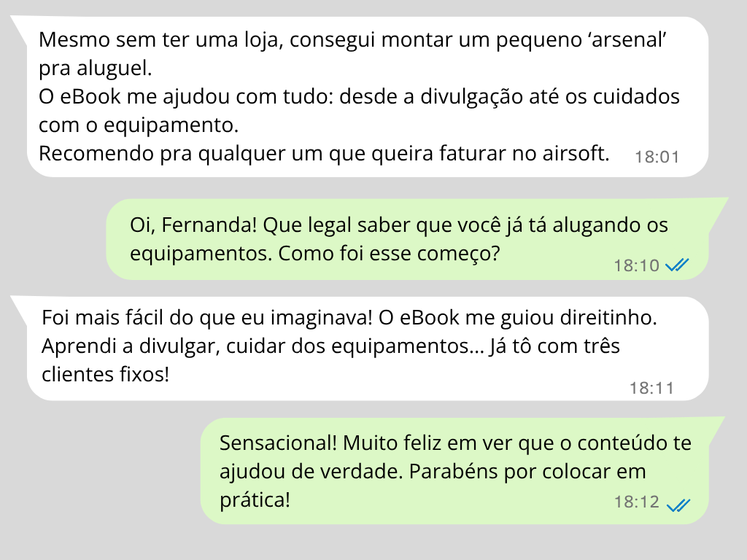The height and width of the screenshot is (560, 747).
Task: Click the text 'Como foi esse começo?'
Action: [389, 253]
